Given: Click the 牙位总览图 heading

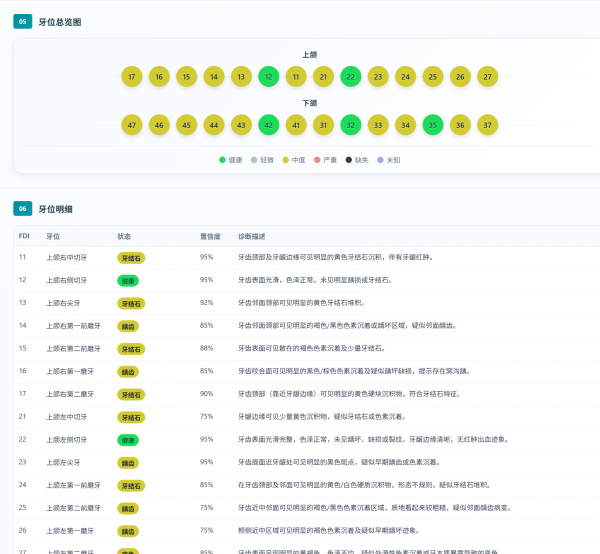Looking at the screenshot, I should pyautogui.click(x=60, y=22).
